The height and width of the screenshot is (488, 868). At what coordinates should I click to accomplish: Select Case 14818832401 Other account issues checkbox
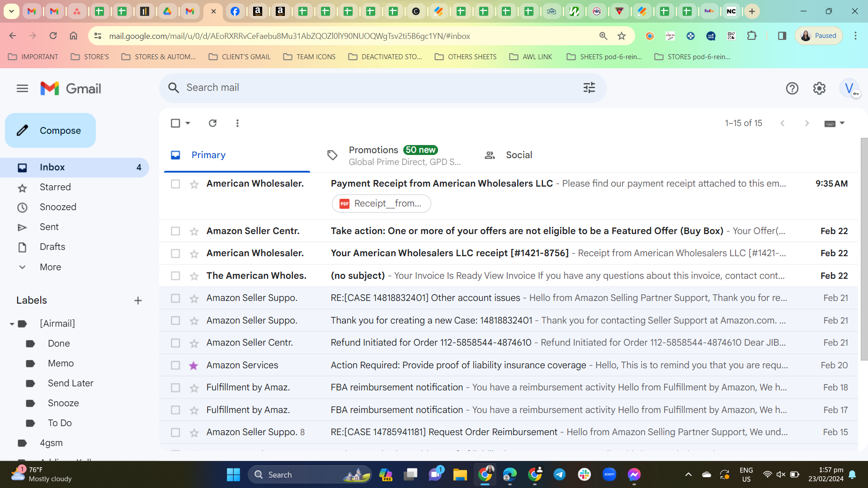click(175, 298)
